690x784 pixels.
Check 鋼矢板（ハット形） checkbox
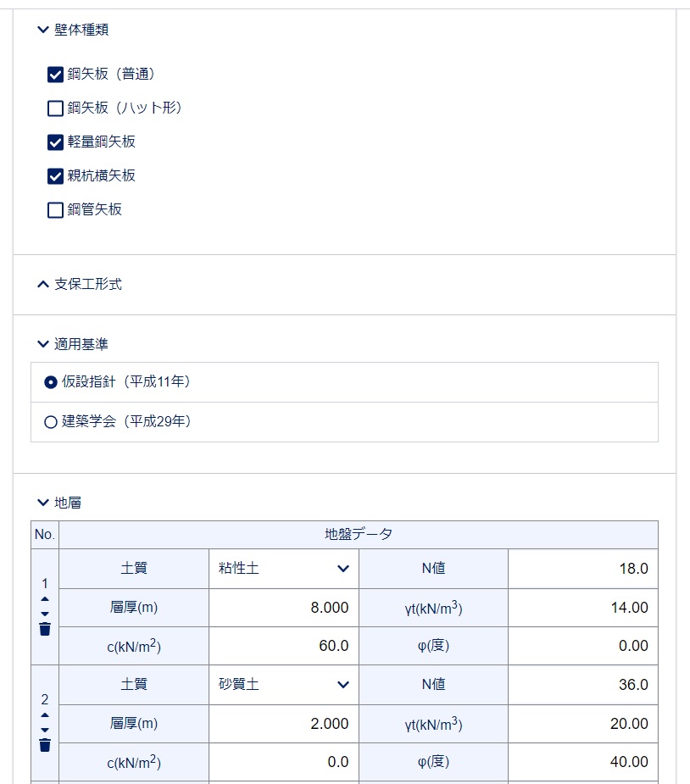coord(55,108)
